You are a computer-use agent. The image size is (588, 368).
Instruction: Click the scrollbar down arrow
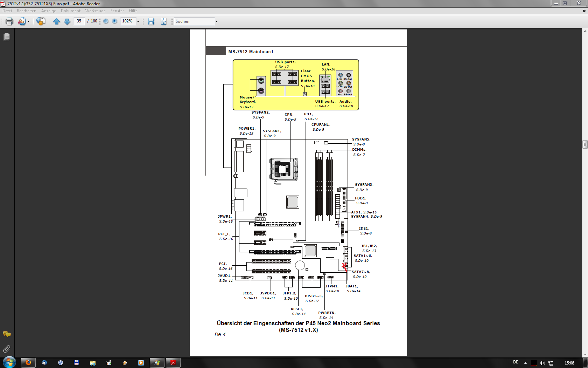pos(585,354)
